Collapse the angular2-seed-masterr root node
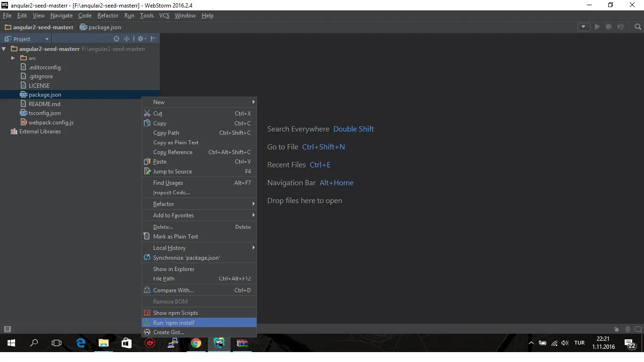This screenshot has width=644, height=362. click(4, 49)
